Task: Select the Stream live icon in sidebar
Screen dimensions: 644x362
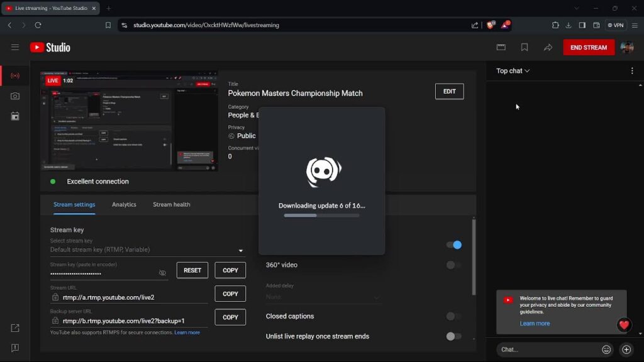Action: coord(15,76)
